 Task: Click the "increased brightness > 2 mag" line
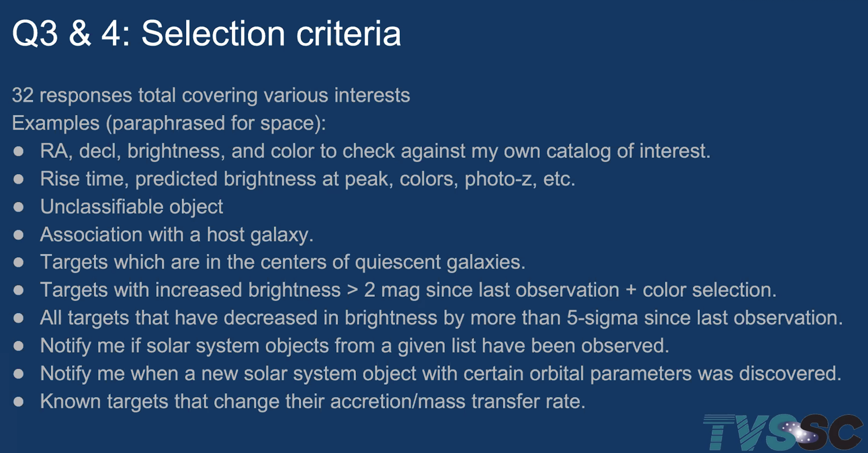coord(408,290)
